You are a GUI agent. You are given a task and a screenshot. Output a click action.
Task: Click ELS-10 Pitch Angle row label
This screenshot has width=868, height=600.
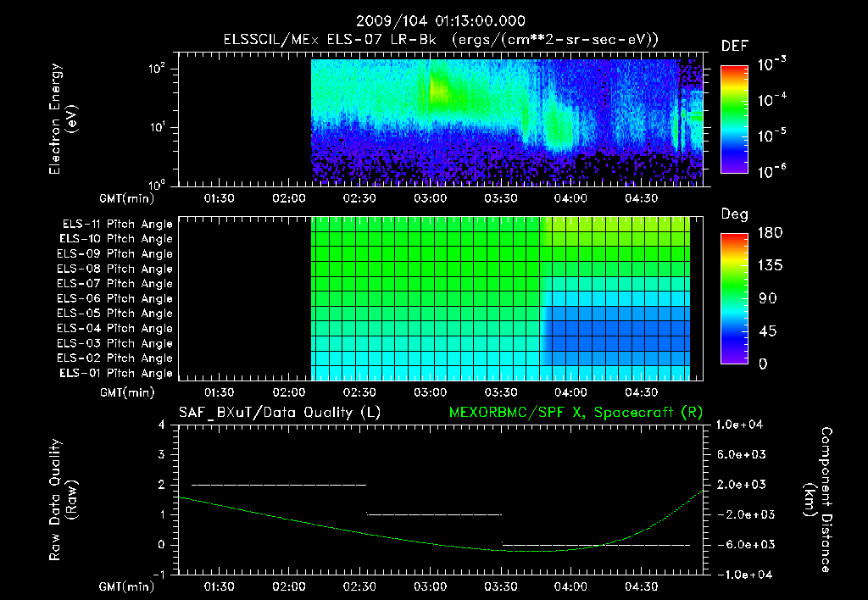click(116, 239)
